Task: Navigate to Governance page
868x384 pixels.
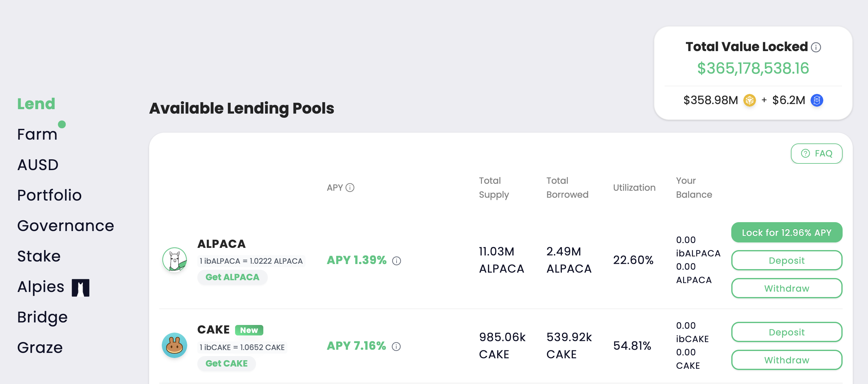Action: click(x=65, y=226)
